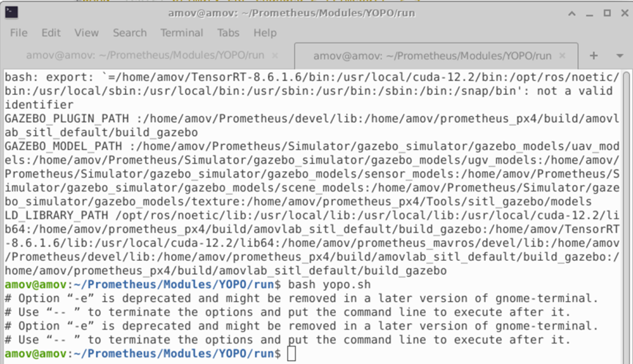Expand the tab list dropdown arrow
633x364 pixels.
tap(620, 56)
